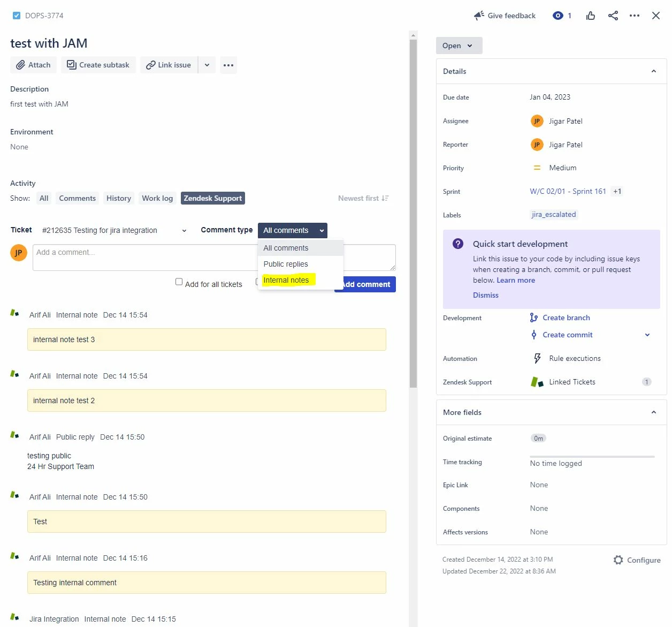The image size is (672, 627).
Task: Click the issue title test with JAM
Action: point(49,43)
